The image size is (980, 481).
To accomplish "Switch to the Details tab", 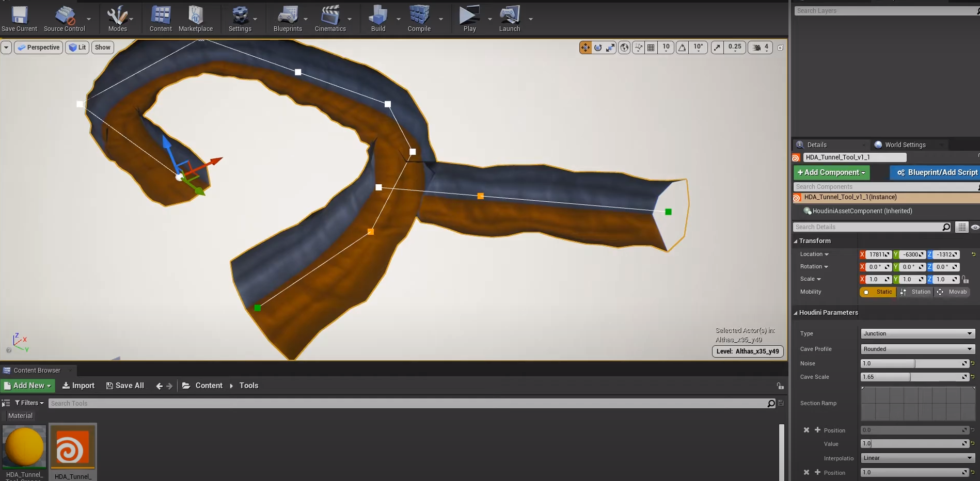I will 817,145.
